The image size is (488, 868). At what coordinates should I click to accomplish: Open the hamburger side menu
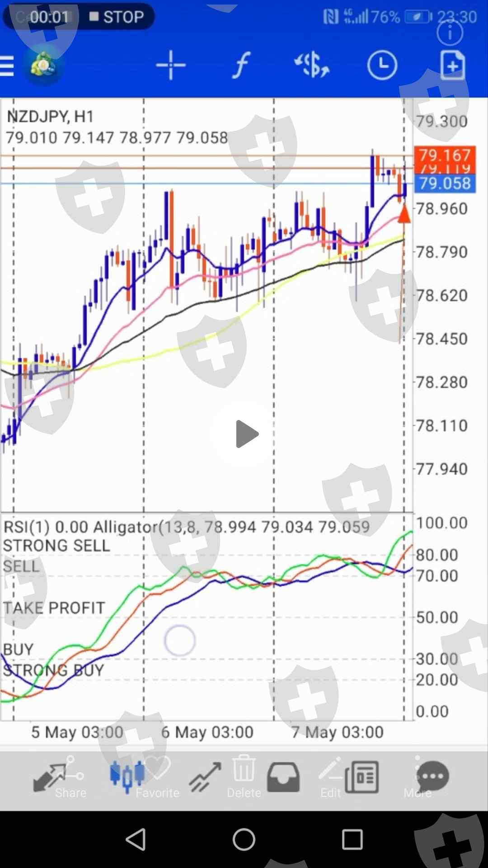(7, 66)
